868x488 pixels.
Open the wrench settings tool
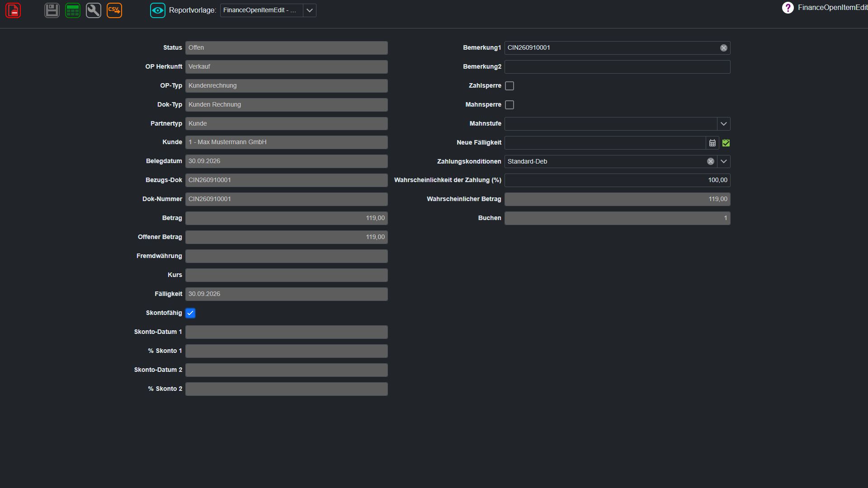94,10
